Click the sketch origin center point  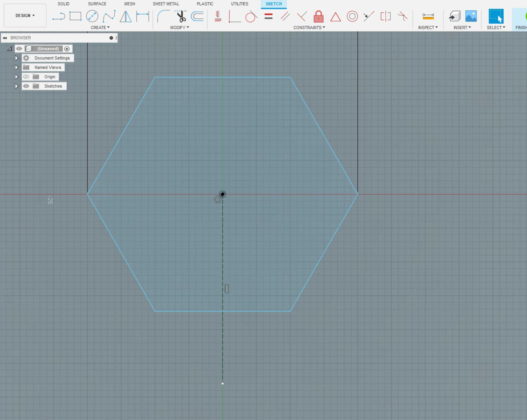click(222, 194)
